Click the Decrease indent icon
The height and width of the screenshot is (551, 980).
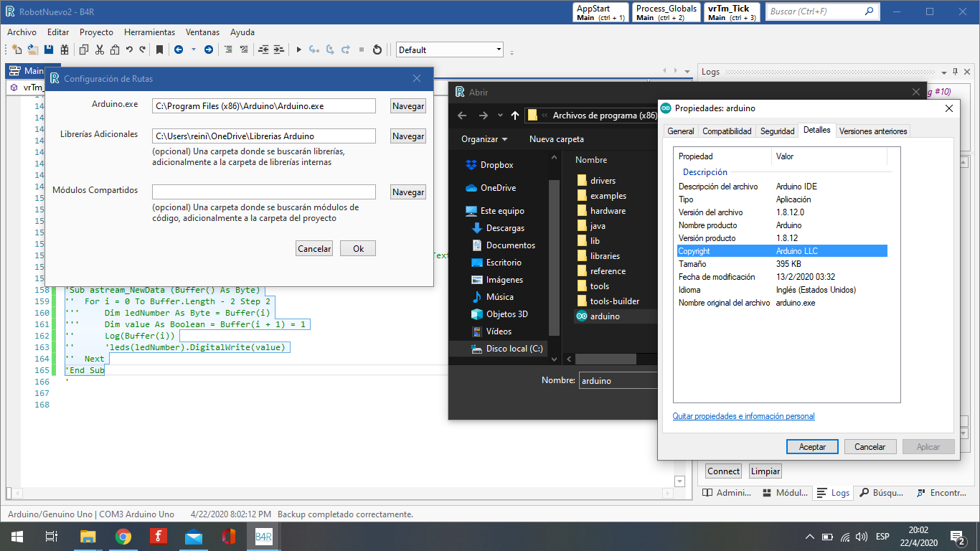(x=263, y=50)
